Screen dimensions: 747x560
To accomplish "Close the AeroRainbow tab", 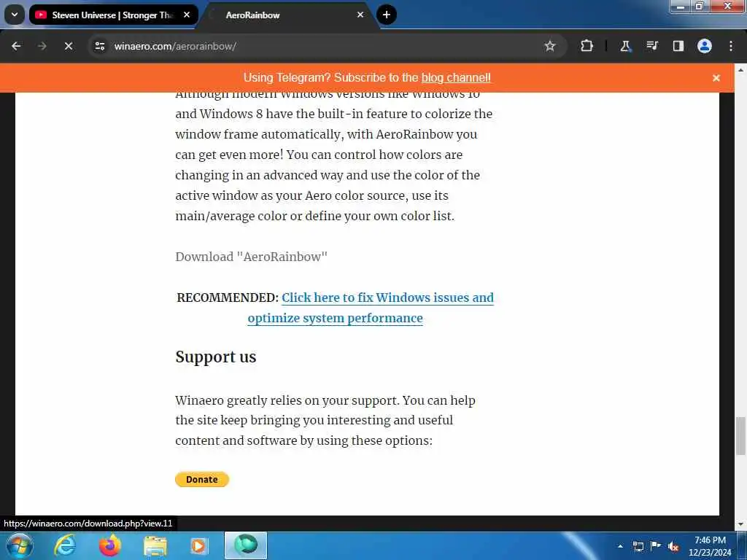I will (360, 15).
